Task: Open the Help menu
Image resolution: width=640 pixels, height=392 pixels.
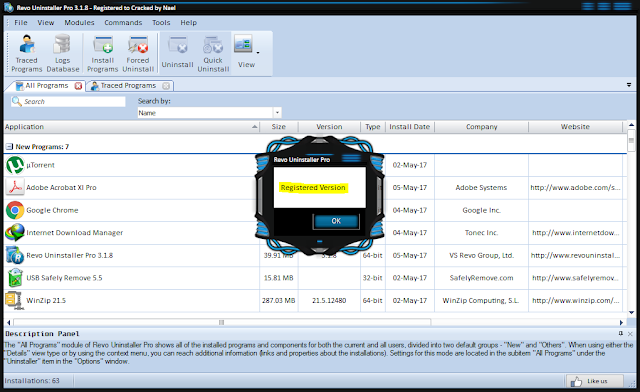Action: (189, 22)
